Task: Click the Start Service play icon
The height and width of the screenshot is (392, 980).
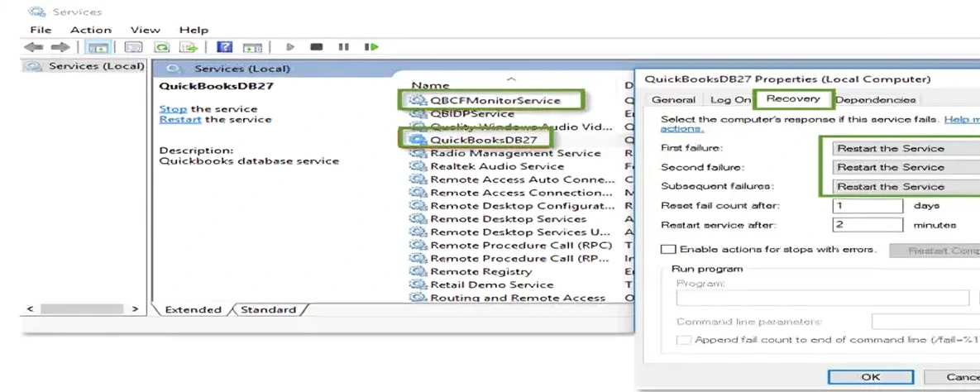Action: click(x=290, y=47)
